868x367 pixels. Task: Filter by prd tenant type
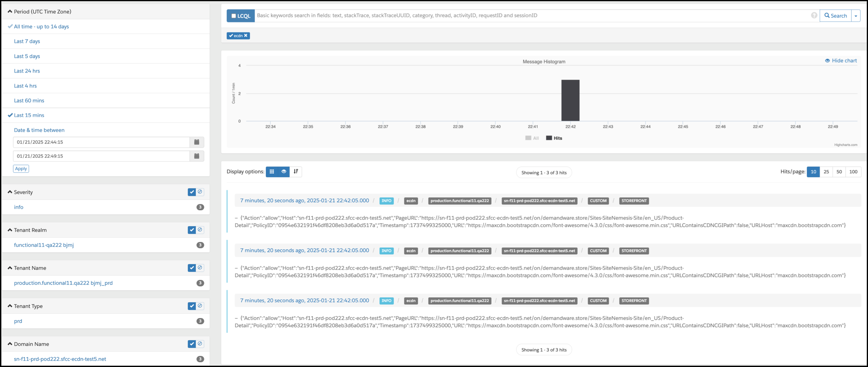[18, 321]
